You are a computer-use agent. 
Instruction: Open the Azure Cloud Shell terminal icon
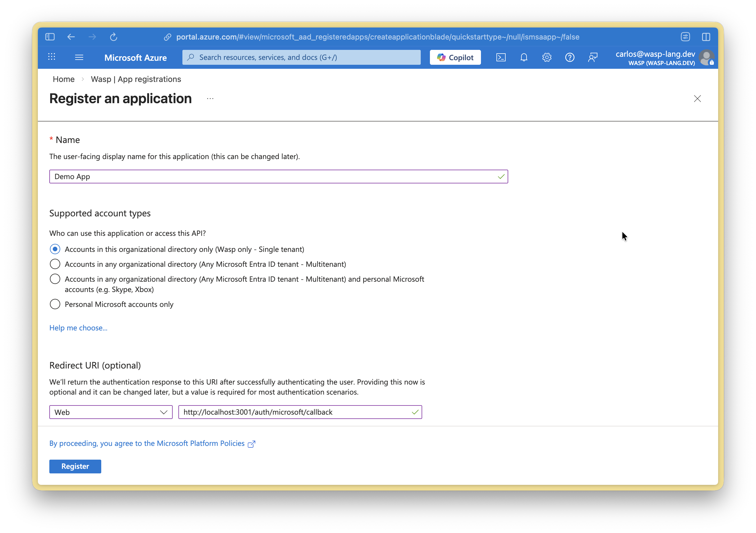click(501, 57)
